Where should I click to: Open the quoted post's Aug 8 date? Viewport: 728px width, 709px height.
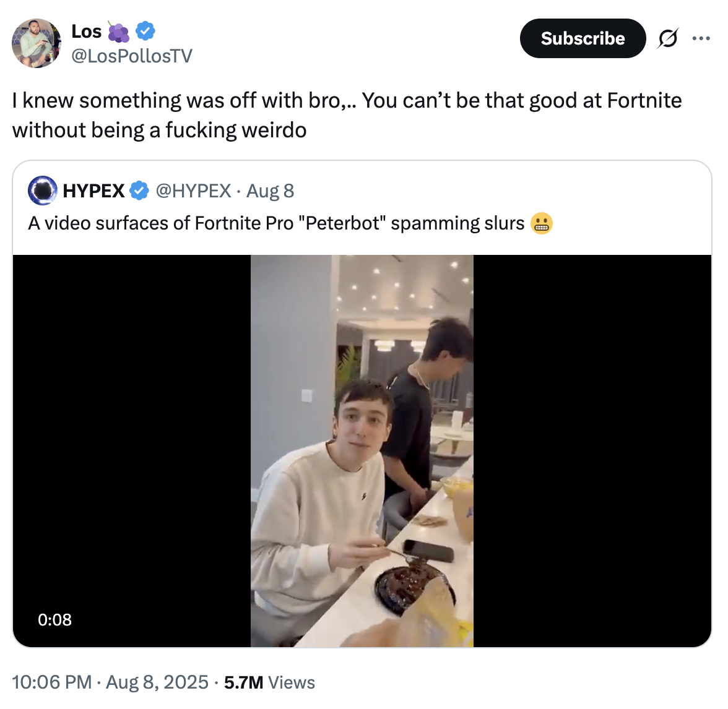(x=270, y=191)
